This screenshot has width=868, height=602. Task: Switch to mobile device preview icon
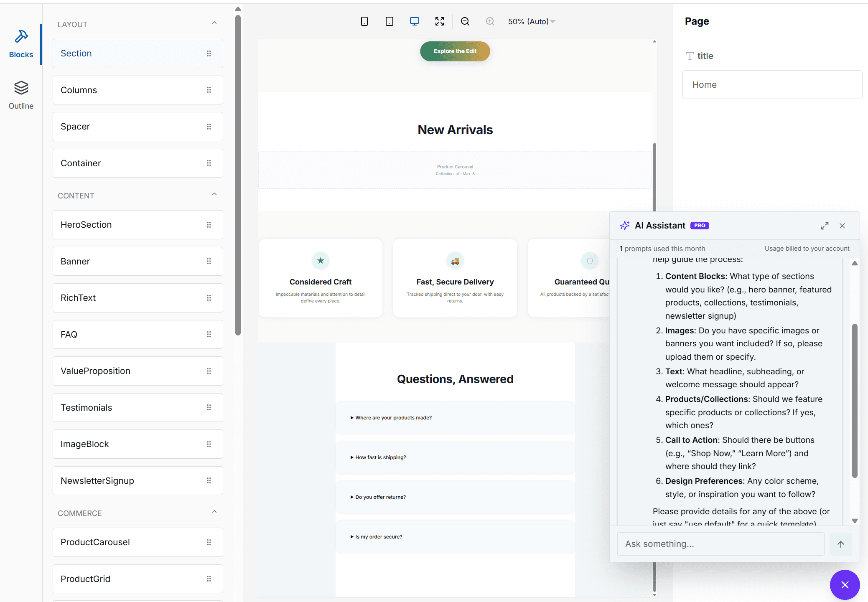[364, 21]
